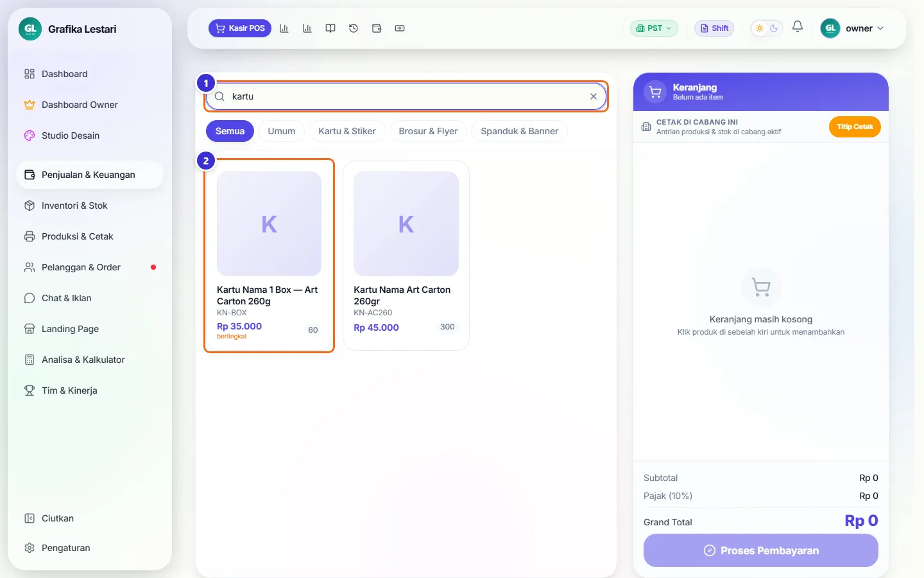The width and height of the screenshot is (924, 578).
Task: Expand the PST branch dropdown
Action: point(654,28)
